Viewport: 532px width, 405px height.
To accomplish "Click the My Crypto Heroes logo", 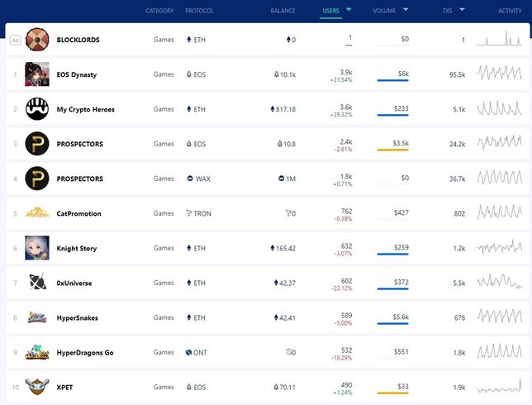I will 37,109.
